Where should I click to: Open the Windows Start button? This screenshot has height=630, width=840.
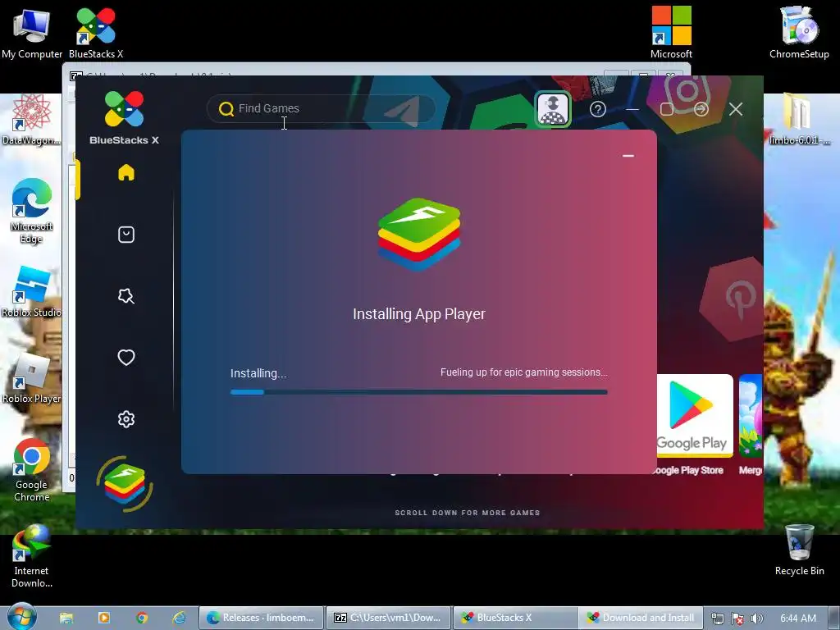21,617
